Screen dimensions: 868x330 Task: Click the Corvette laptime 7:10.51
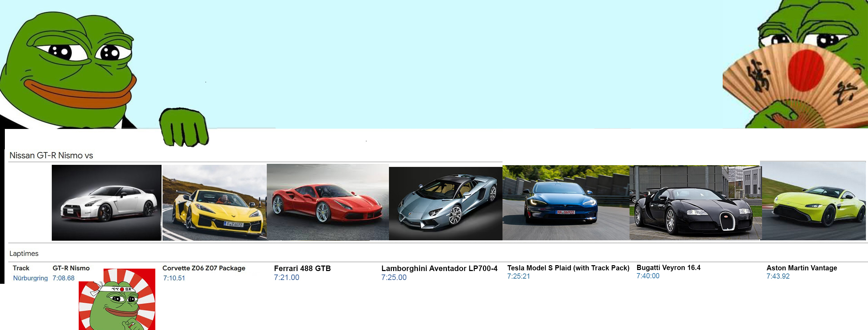point(174,278)
